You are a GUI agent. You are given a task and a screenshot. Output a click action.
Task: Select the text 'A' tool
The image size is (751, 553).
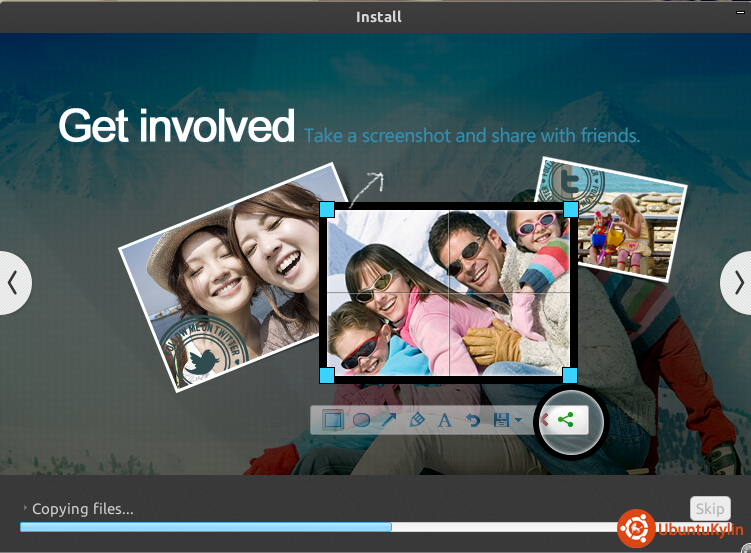pos(445,420)
